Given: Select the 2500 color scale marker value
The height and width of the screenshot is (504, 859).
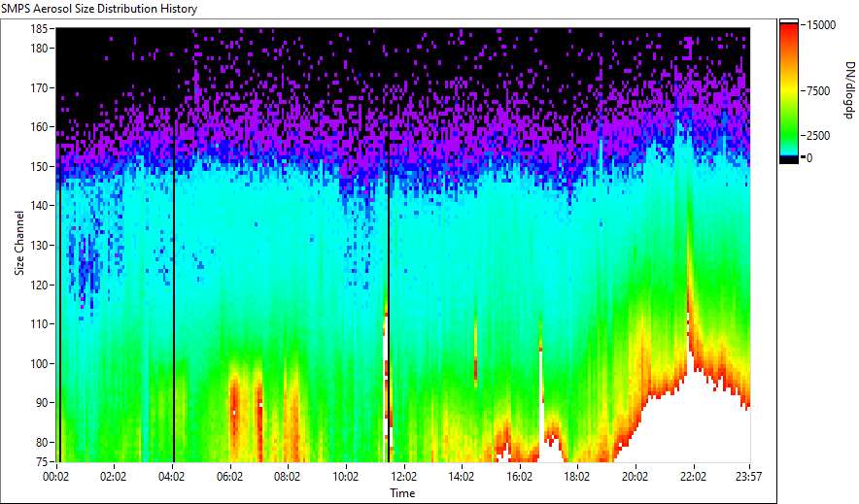Looking at the screenshot, I should click(818, 136).
